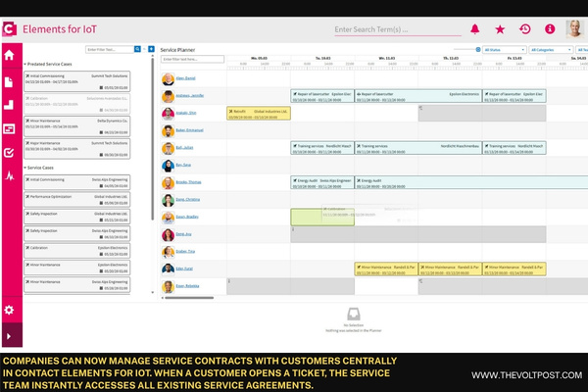This screenshot has width=588, height=392.
Task: Open the All Status dropdown
Action: pyautogui.click(x=504, y=50)
